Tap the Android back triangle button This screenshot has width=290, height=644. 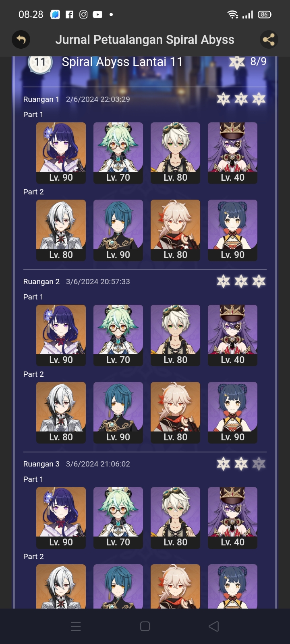(214, 626)
